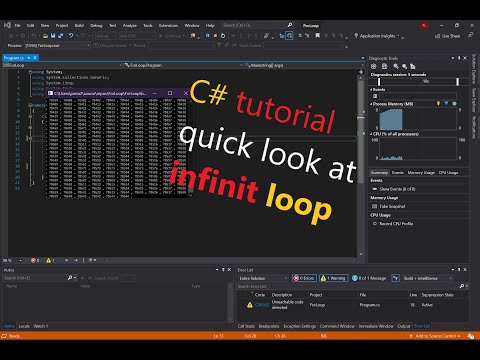480x360 pixels.
Task: Open the File menu
Action: 18,25
